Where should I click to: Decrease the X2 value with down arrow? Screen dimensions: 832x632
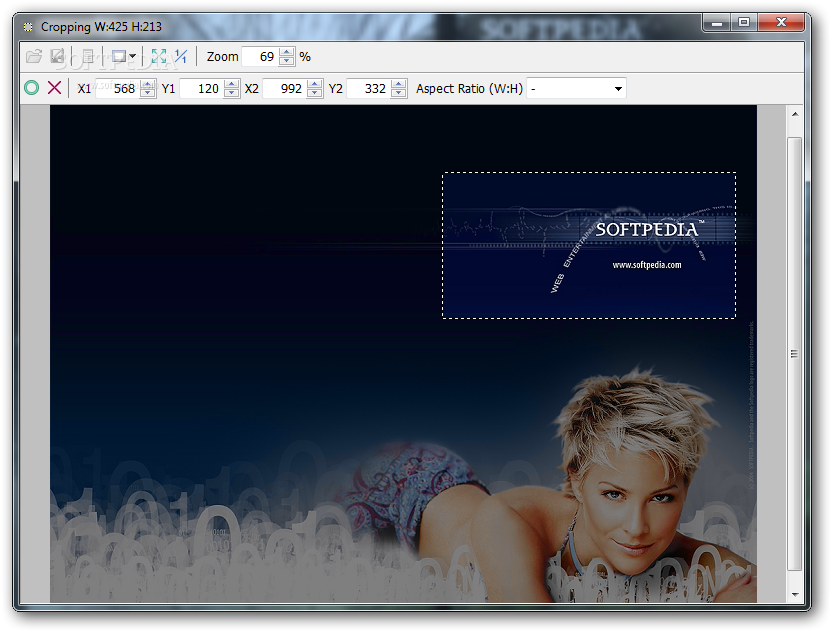[x=315, y=93]
